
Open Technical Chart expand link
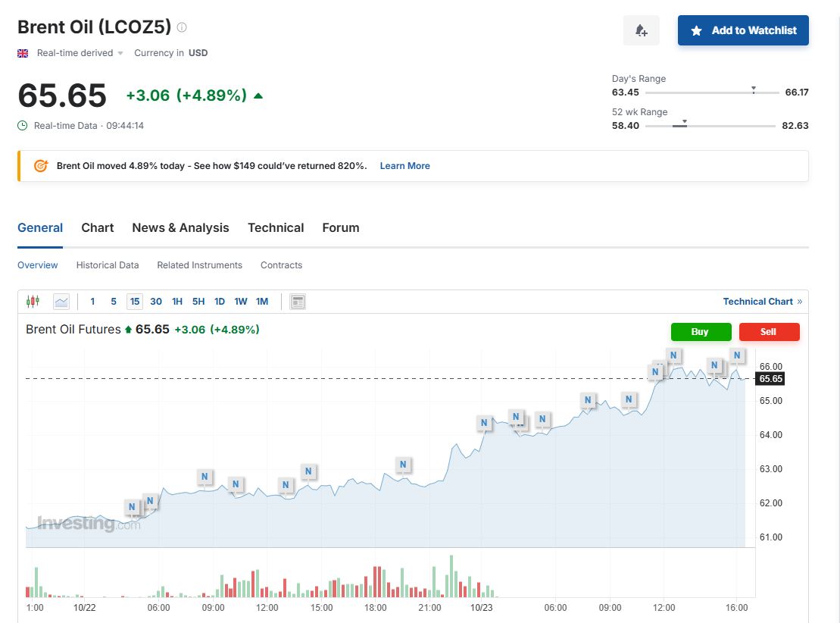762,302
